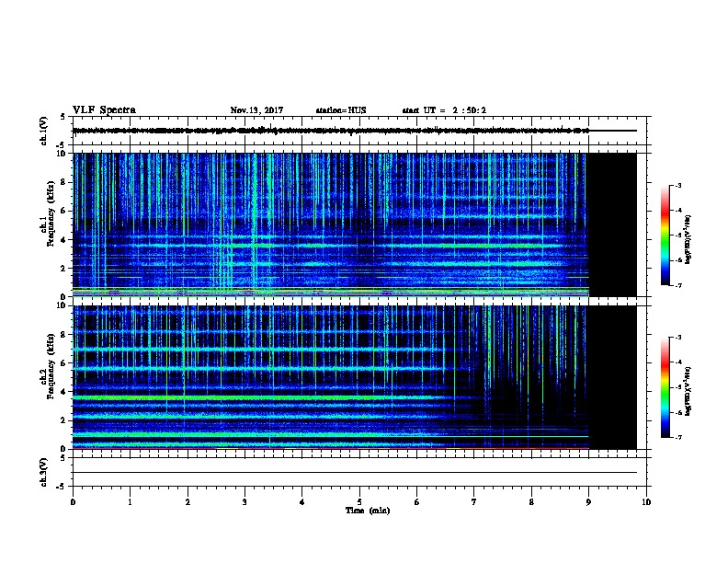Click the "10" minute tick label on time axis
This screenshot has width=728, height=563.
[x=646, y=502]
